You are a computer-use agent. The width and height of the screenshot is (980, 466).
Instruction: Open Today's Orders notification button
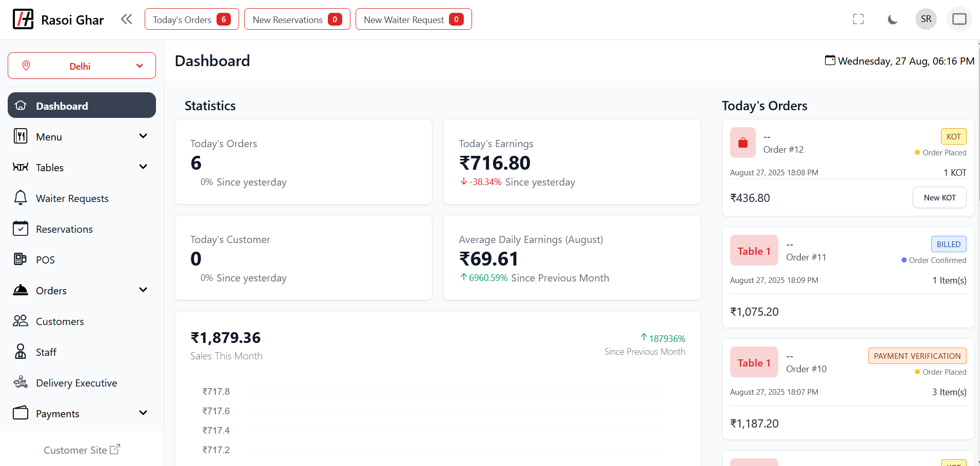(191, 19)
